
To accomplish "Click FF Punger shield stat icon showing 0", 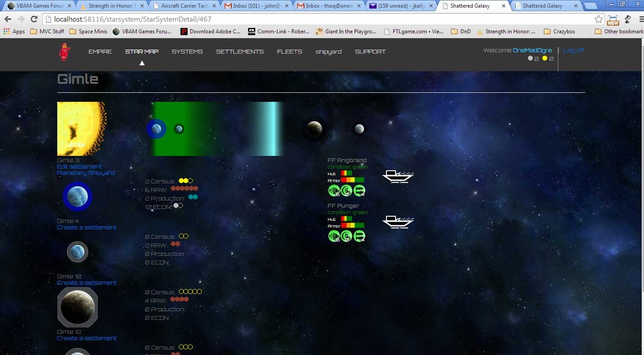I will (x=346, y=237).
